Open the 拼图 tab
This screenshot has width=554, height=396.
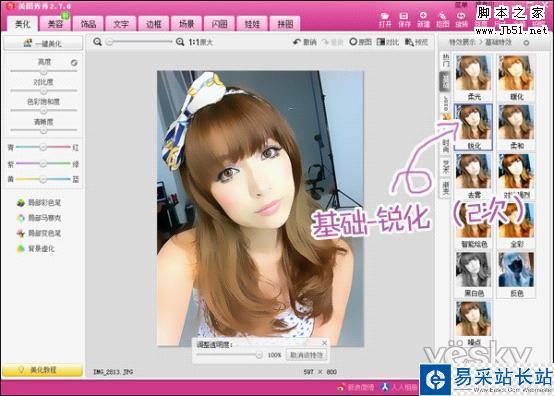pos(285,24)
